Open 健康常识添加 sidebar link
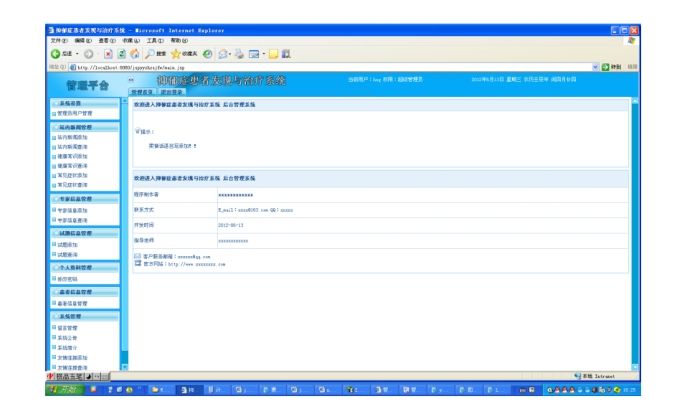The width and height of the screenshot is (692, 419). click(x=72, y=156)
